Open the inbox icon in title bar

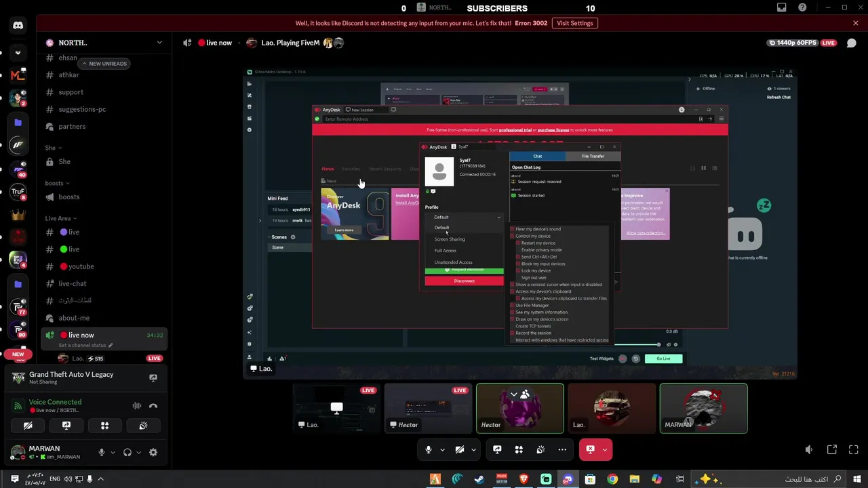[782, 7]
